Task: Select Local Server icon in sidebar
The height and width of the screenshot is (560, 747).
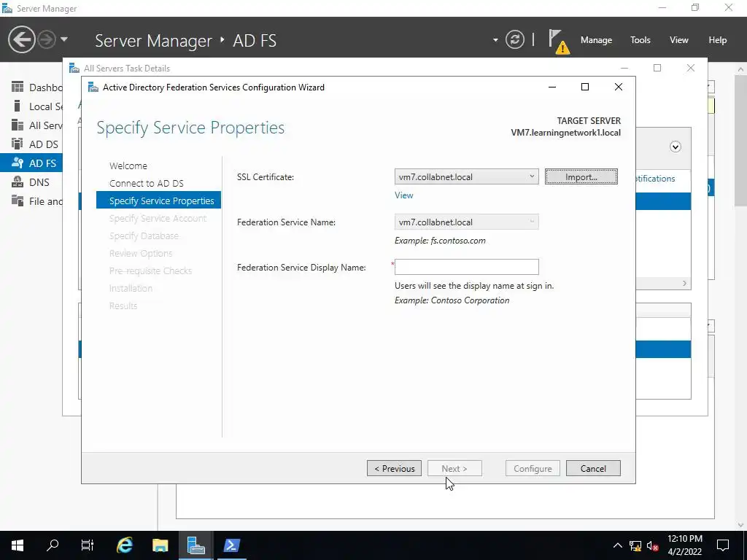Action: click(x=18, y=106)
